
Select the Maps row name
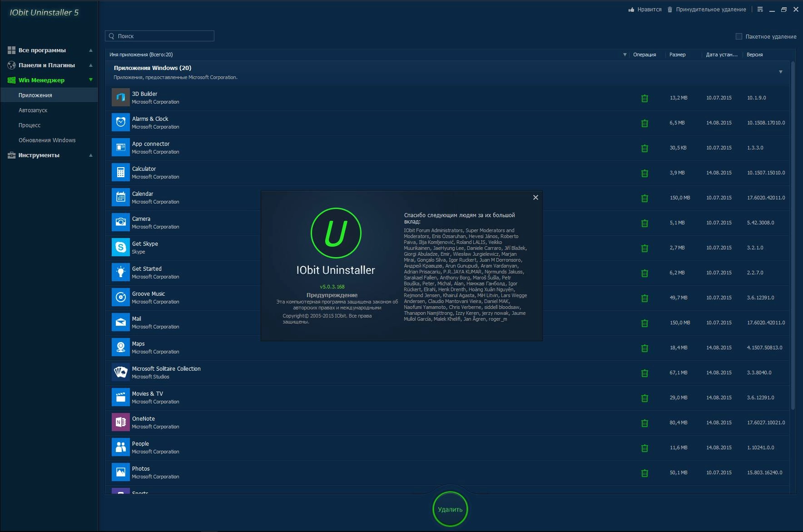click(138, 344)
